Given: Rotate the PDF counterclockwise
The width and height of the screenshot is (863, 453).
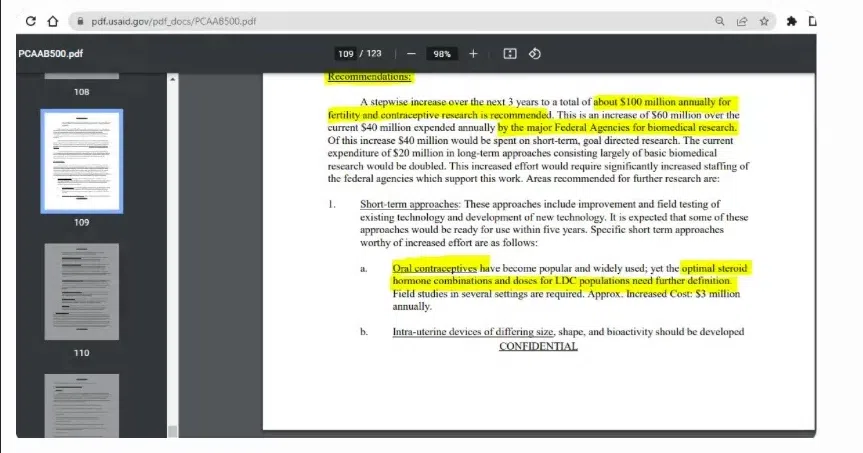Looking at the screenshot, I should 535,54.
